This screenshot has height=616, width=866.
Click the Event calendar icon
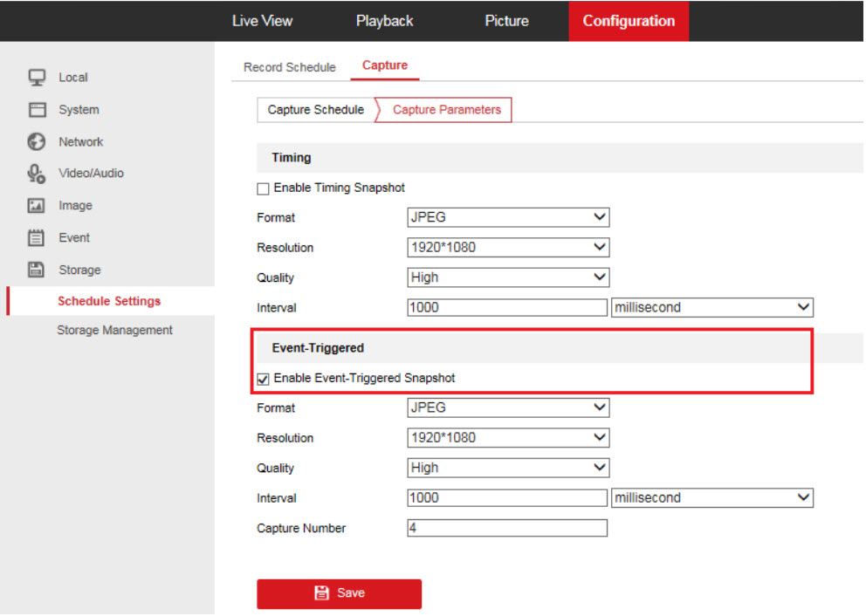click(x=37, y=237)
